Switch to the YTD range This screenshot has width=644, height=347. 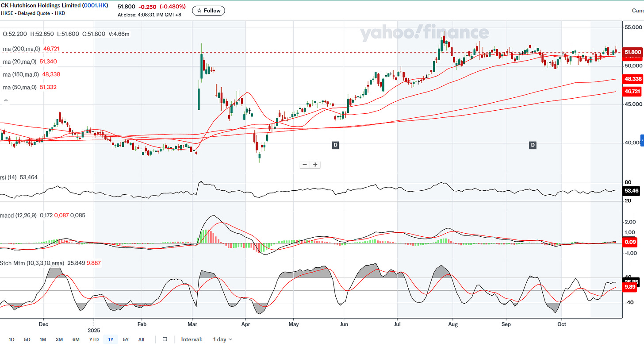coord(94,339)
